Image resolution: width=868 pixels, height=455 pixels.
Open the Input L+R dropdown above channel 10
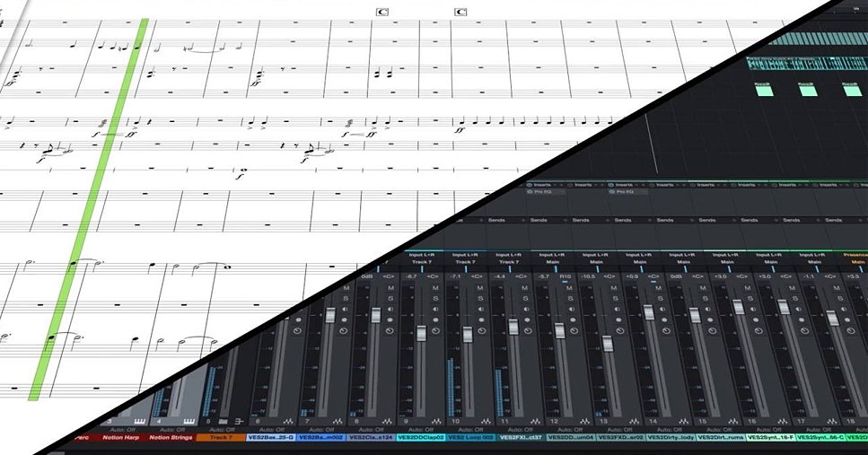463,255
